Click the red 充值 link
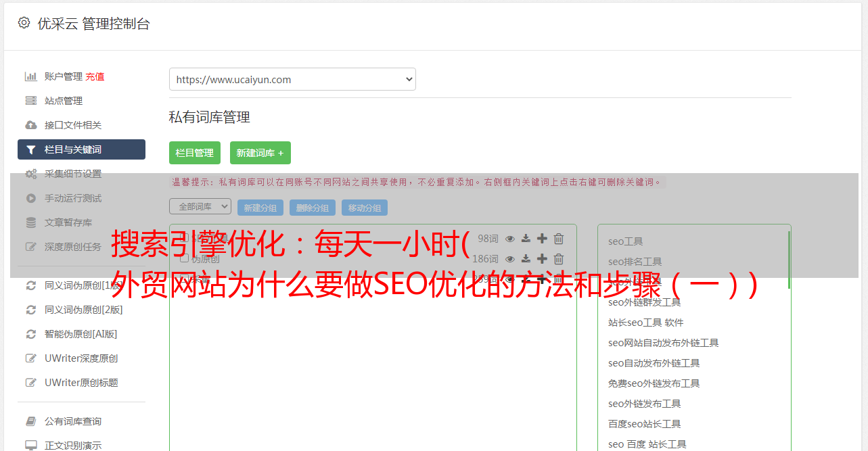Image resolution: width=868 pixels, height=451 pixels. click(x=95, y=76)
